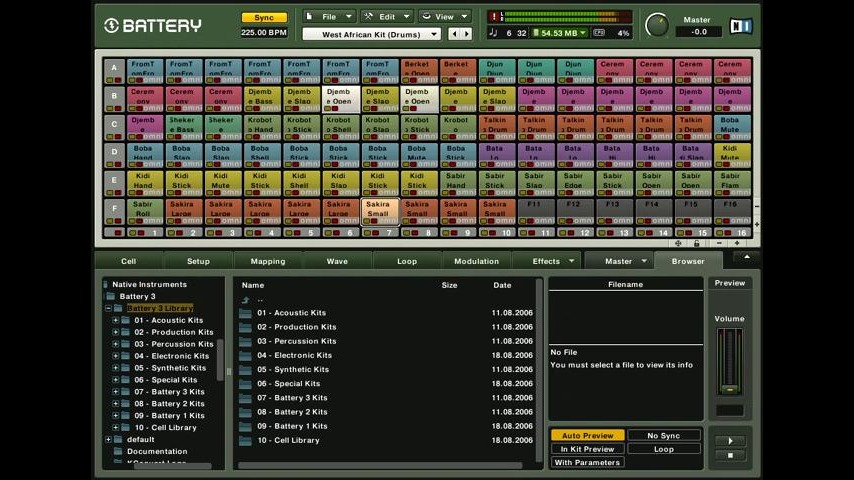Switch to the Cell tab

(129, 261)
